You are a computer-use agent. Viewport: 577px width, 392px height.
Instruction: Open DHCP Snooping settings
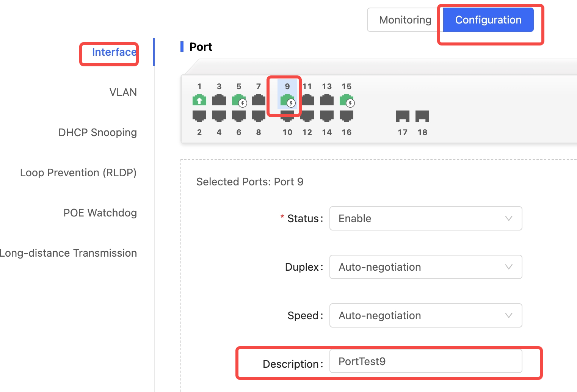click(x=97, y=133)
